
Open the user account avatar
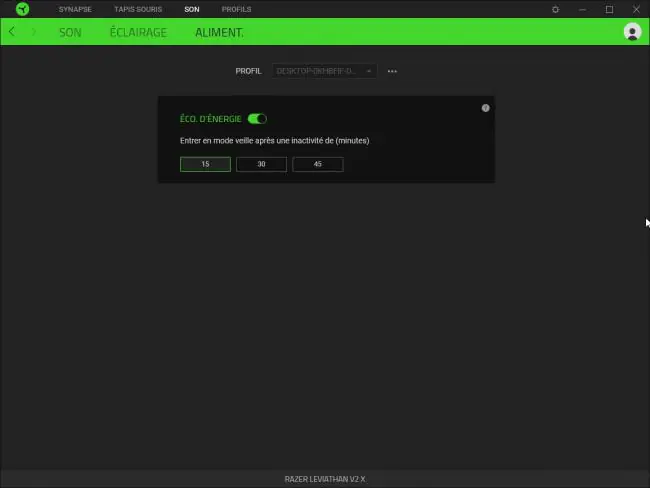click(x=632, y=32)
